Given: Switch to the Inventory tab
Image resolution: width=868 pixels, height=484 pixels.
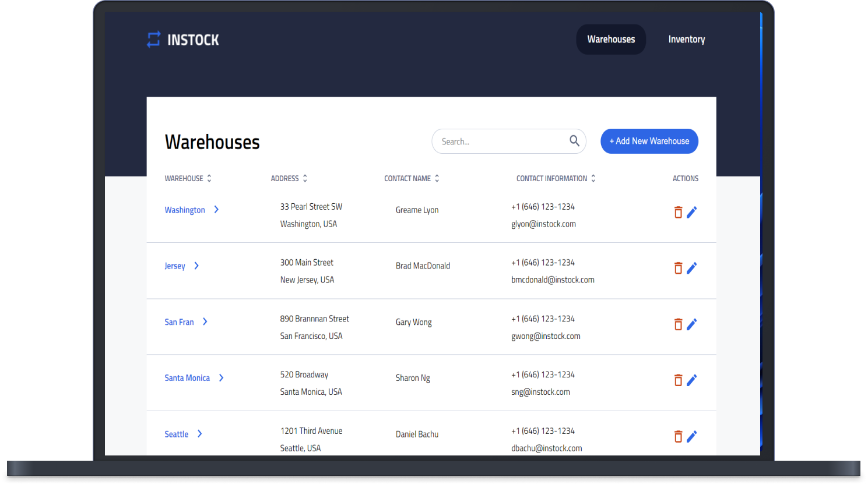Looking at the screenshot, I should click(686, 40).
